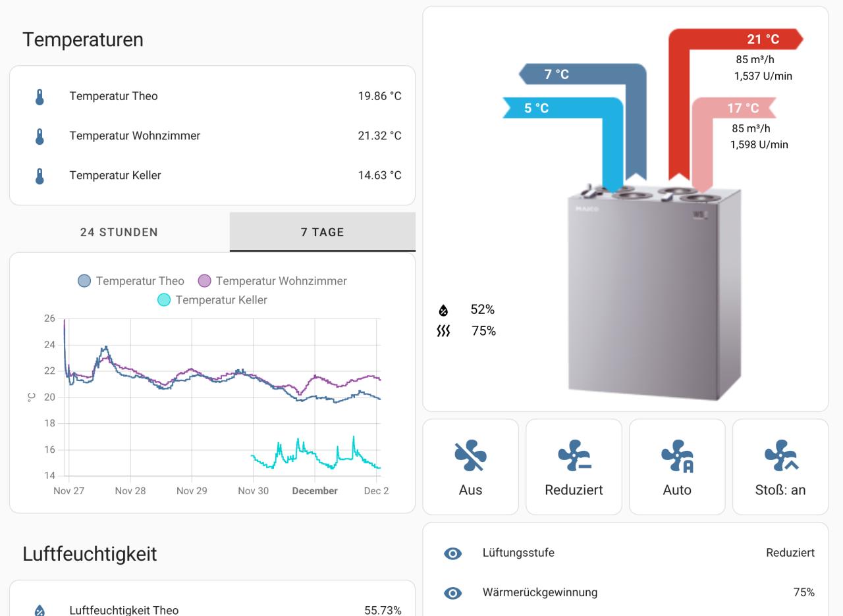Click eye icon next to Lüftungsstufe
Screen dimensions: 843x616
point(453,553)
